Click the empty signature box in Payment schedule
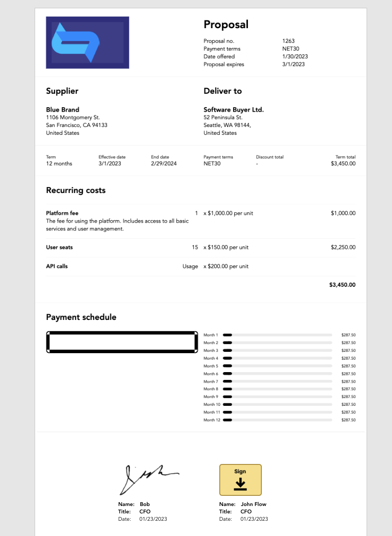392x536 pixels. click(121, 342)
